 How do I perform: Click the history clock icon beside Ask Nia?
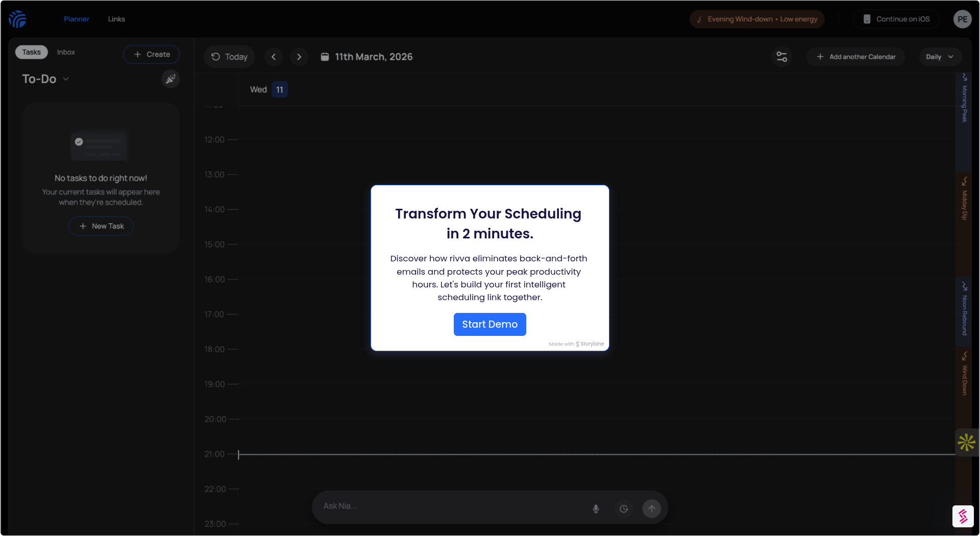coord(623,508)
